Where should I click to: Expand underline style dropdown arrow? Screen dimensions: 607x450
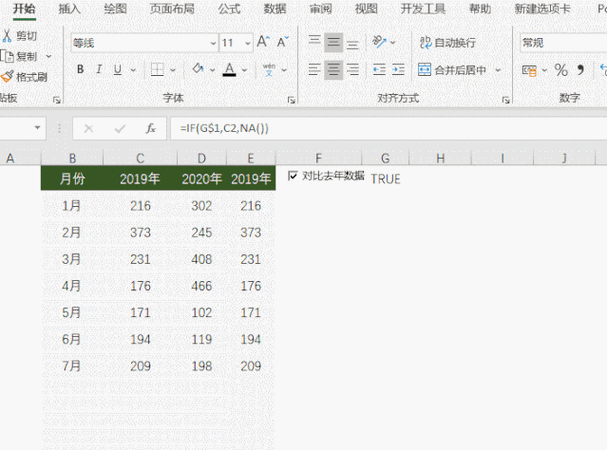pos(133,70)
